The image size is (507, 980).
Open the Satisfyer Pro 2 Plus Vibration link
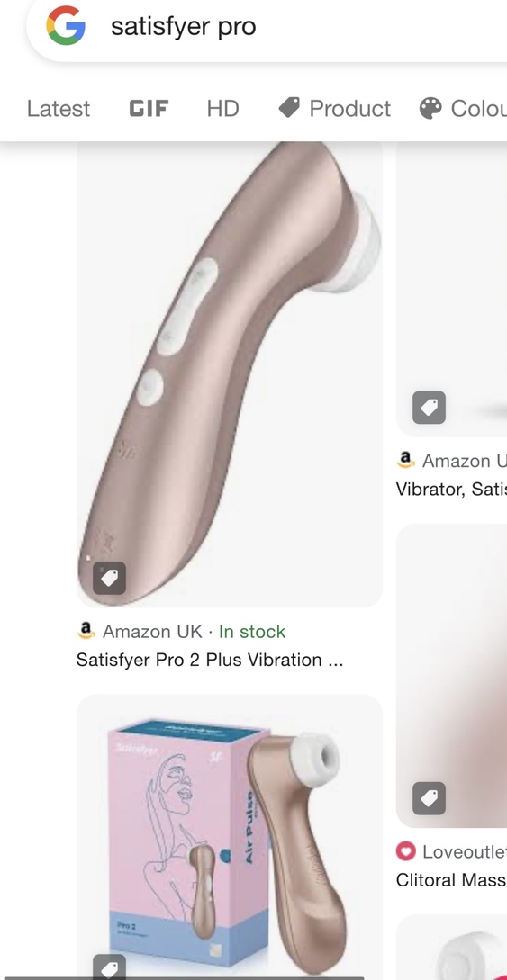[210, 660]
